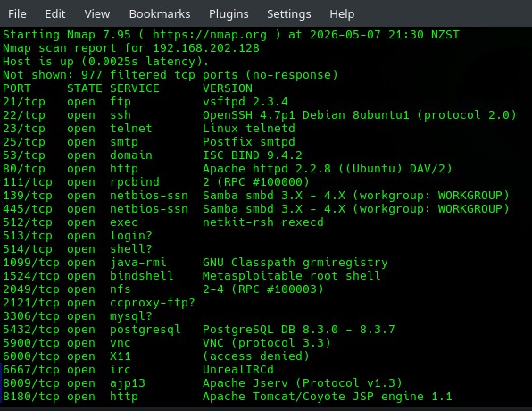
Task: Open the Edit menu
Action: (55, 14)
